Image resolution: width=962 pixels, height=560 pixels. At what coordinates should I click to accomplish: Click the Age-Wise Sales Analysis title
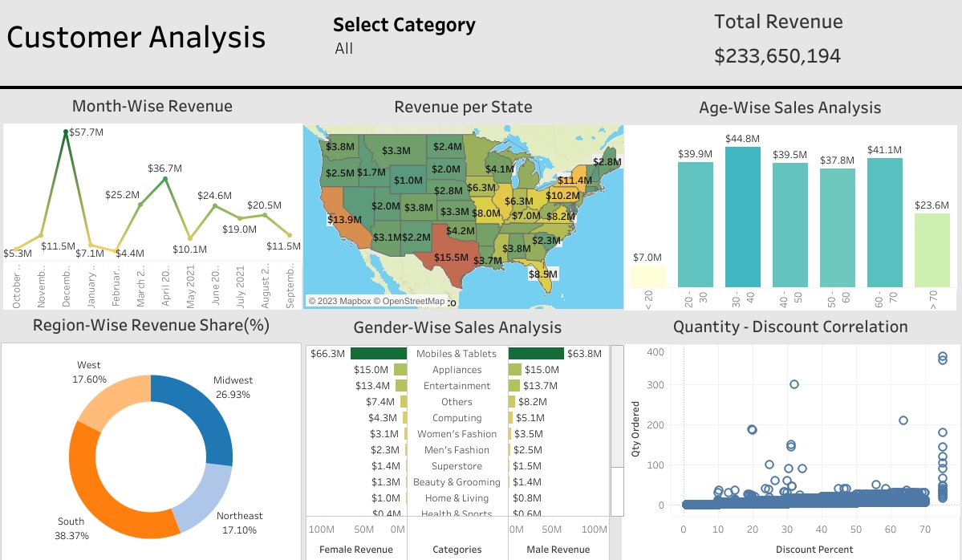click(790, 108)
